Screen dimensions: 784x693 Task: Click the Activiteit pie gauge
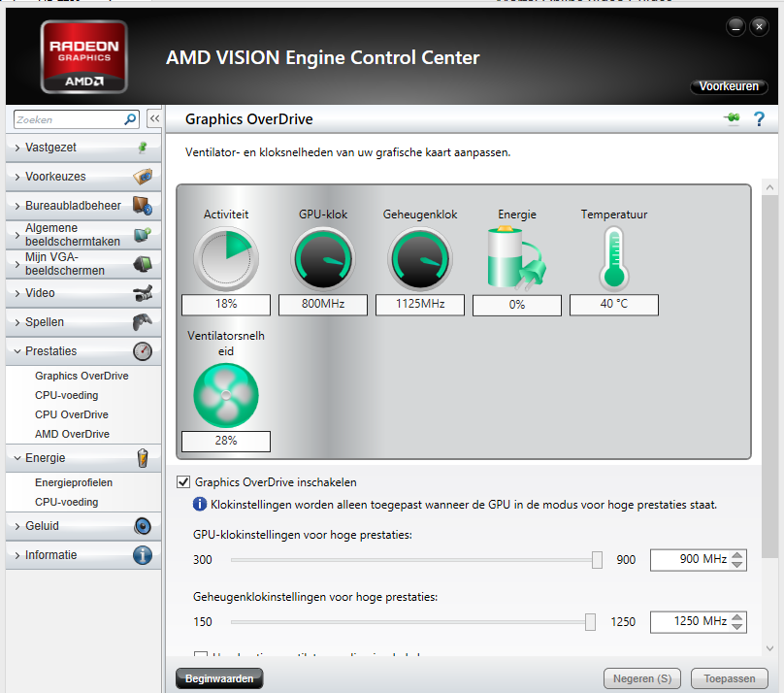[x=226, y=259]
